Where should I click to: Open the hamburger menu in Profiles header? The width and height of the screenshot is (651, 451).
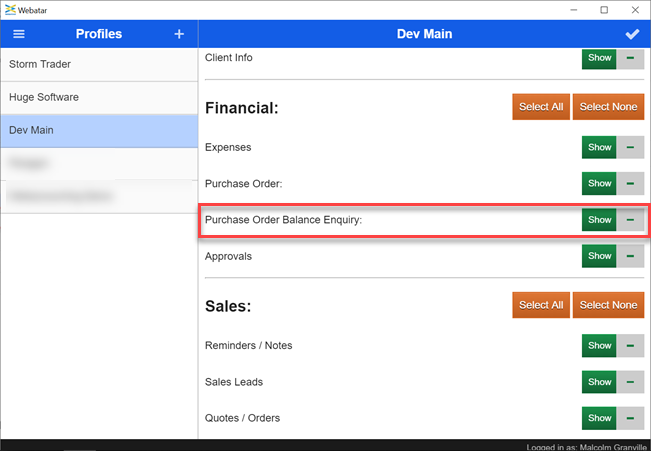click(x=18, y=34)
